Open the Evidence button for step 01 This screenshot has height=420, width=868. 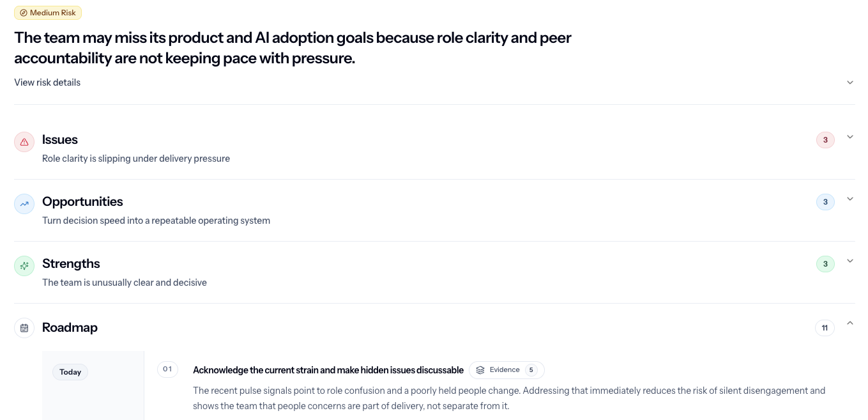click(x=506, y=370)
